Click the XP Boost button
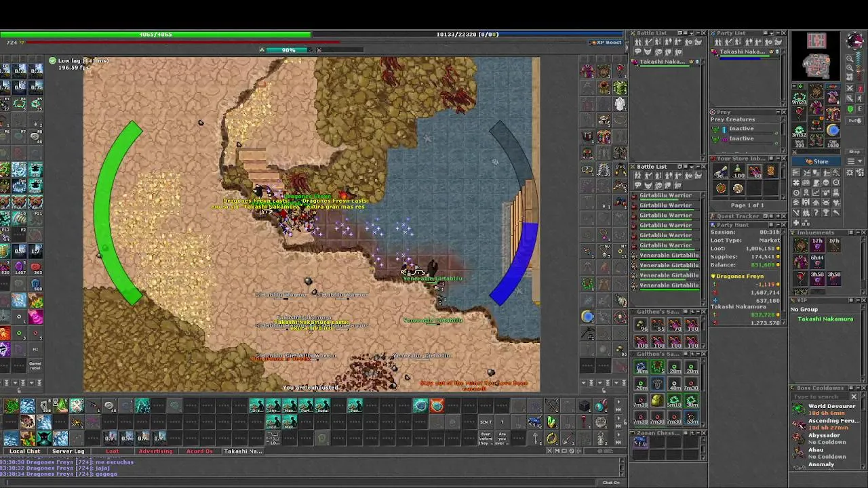The height and width of the screenshot is (488, 868). [x=606, y=42]
